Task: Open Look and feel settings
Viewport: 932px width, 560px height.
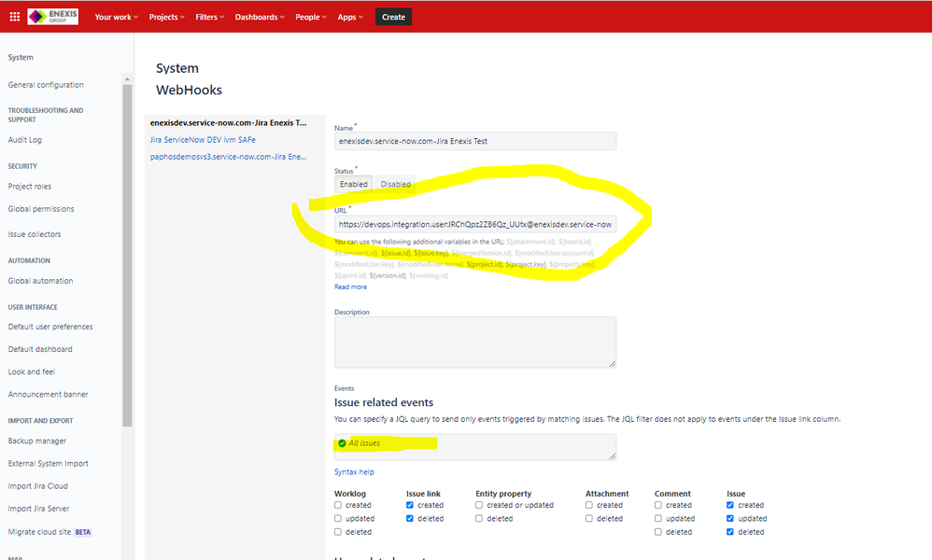Action: click(x=32, y=371)
